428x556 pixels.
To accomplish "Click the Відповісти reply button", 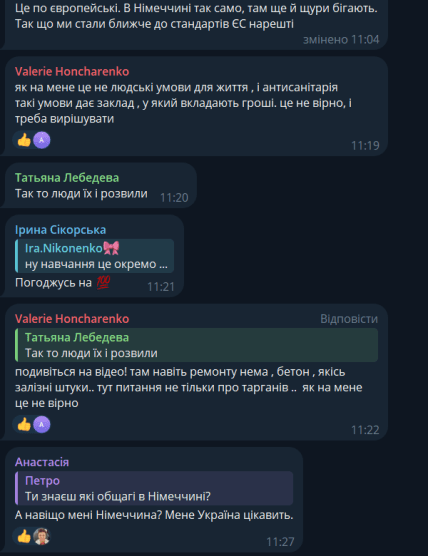I will tap(349, 319).
